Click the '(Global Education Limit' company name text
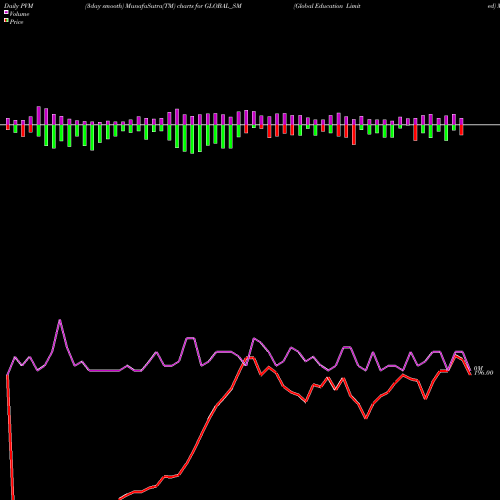 (327, 6)
